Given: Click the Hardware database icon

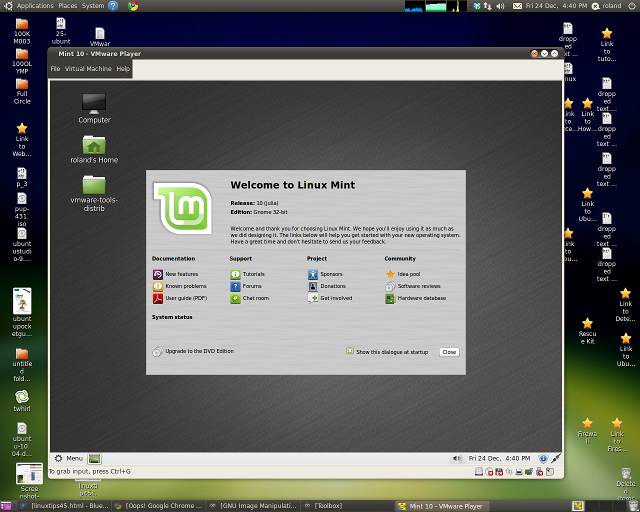Looking at the screenshot, I should coord(390,298).
